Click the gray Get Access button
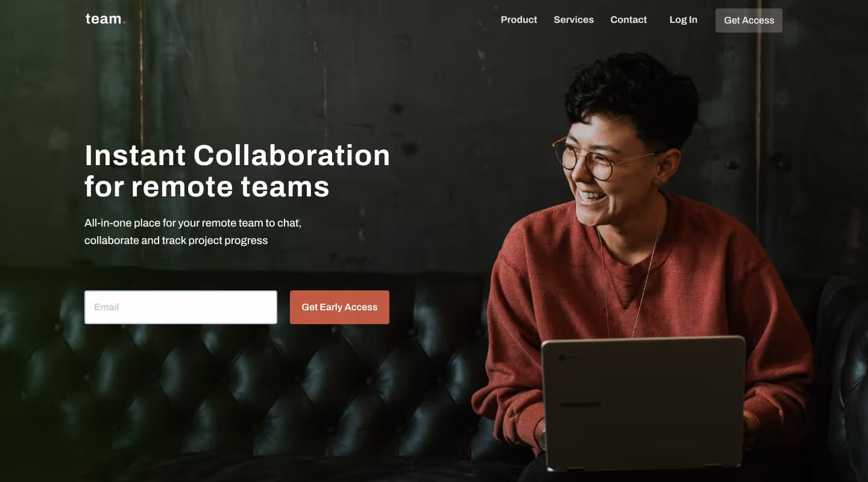 click(x=749, y=20)
